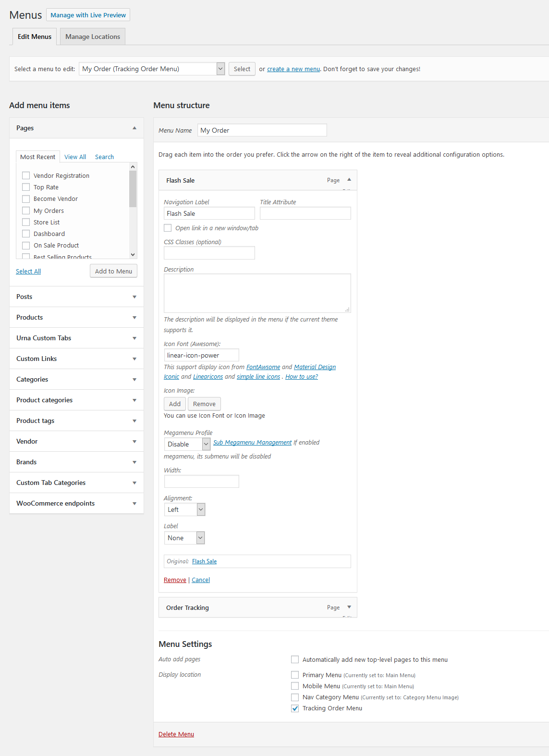Check the Vendor Registration page checkbox
The image size is (549, 756).
[x=26, y=175]
